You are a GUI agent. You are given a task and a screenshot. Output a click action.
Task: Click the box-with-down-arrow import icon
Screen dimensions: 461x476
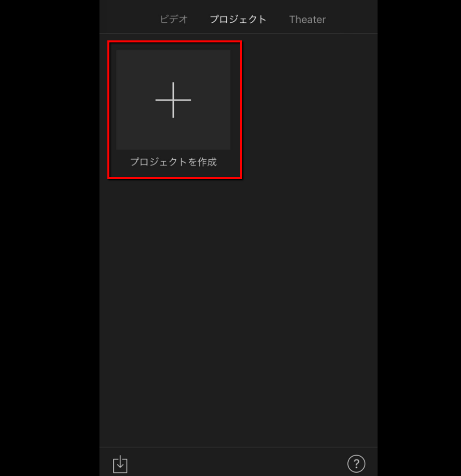click(120, 464)
